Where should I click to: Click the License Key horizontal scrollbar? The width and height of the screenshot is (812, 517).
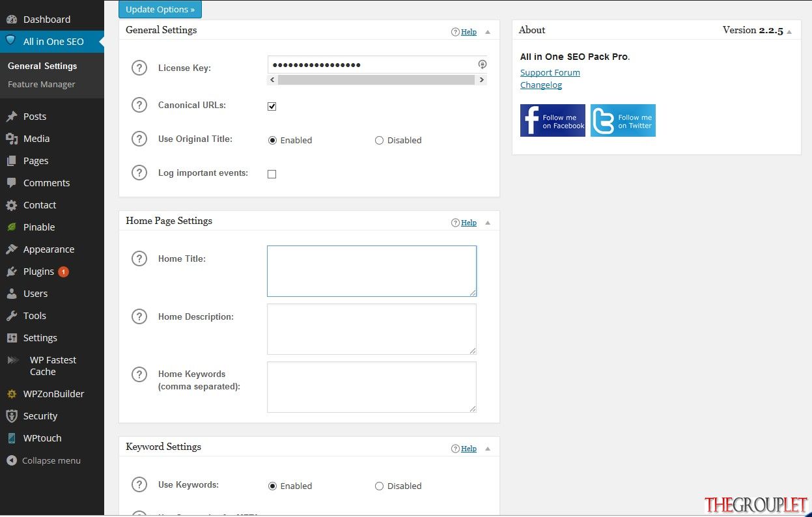click(376, 79)
